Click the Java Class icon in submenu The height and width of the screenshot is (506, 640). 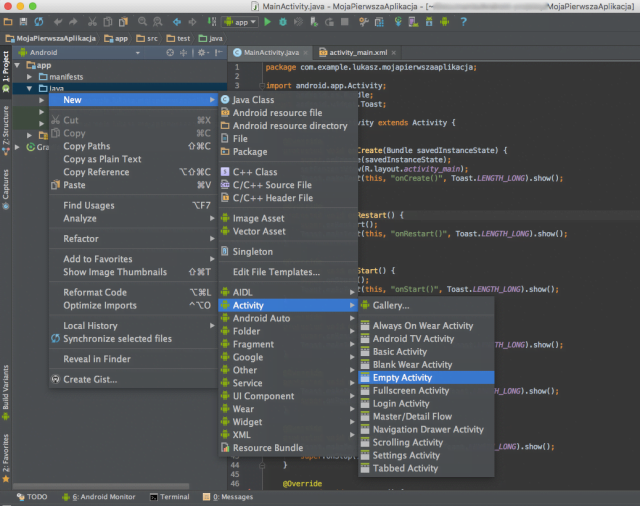click(x=225, y=100)
